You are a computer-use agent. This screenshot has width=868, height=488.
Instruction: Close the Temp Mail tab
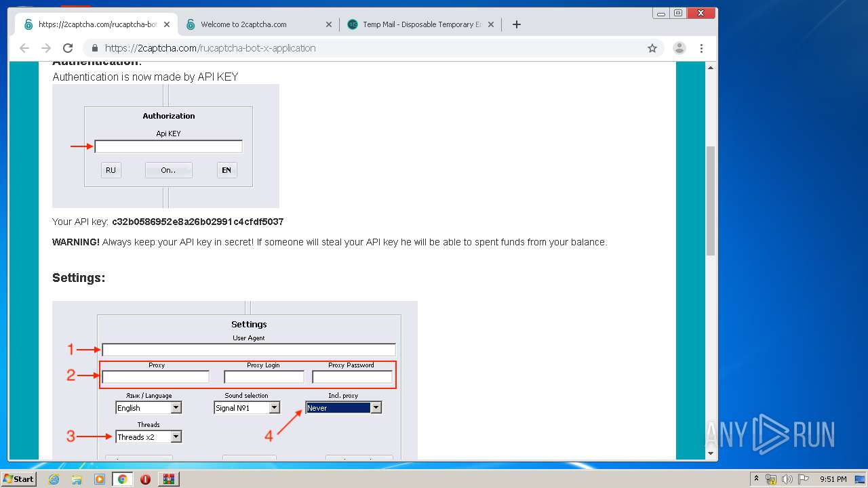[x=491, y=24]
